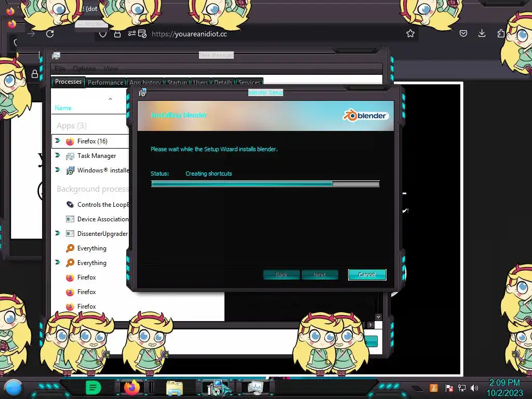
Task: Open Task Manager File menu
Action: tap(60, 69)
